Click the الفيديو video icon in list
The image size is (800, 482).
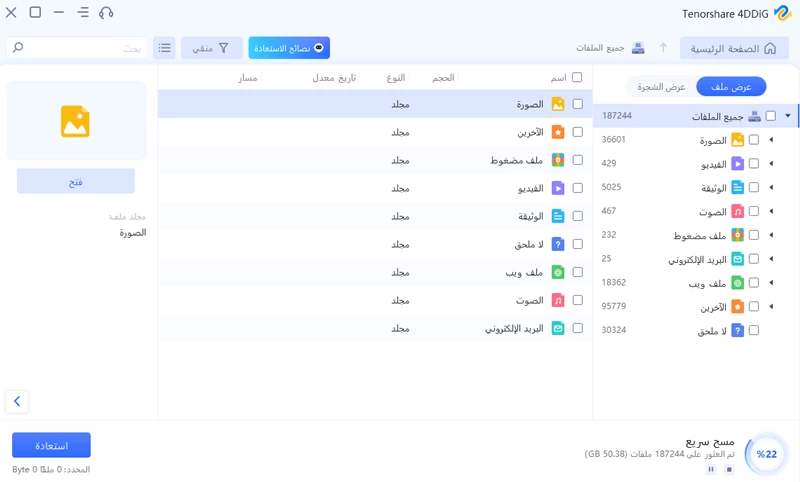click(558, 188)
